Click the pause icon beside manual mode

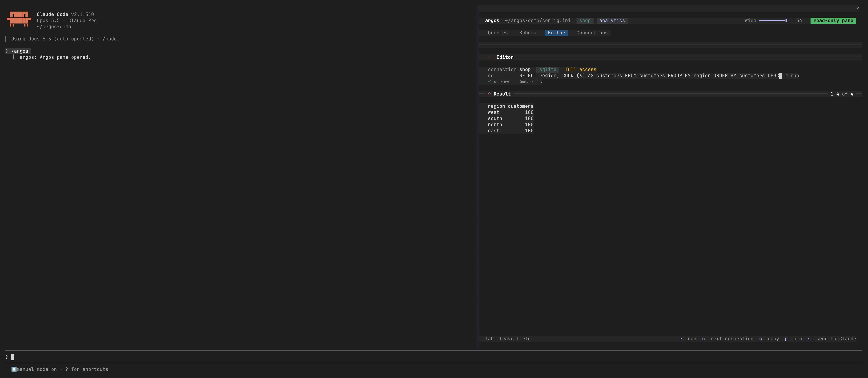14,370
